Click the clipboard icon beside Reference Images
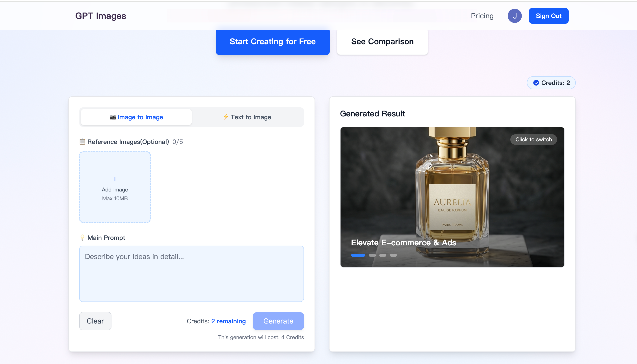 point(82,142)
